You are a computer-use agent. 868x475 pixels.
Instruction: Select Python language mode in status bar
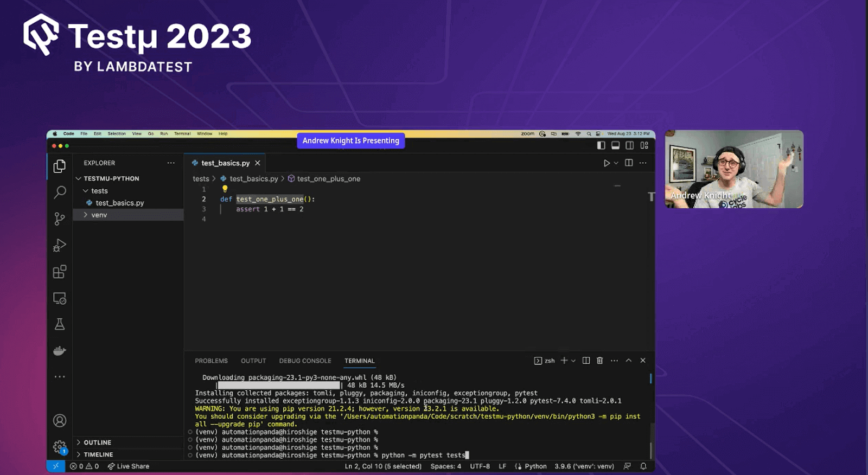(x=535, y=466)
